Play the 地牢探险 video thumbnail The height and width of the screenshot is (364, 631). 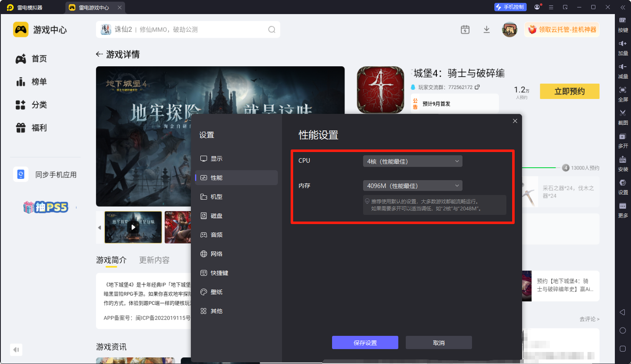point(133,227)
